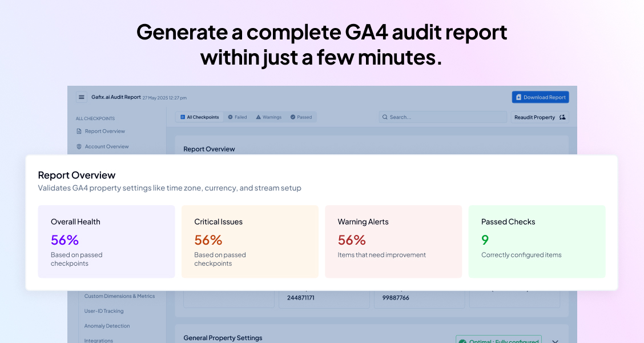The height and width of the screenshot is (343, 644).
Task: Click the Warnings tab's triangle icon
Action: (x=258, y=117)
